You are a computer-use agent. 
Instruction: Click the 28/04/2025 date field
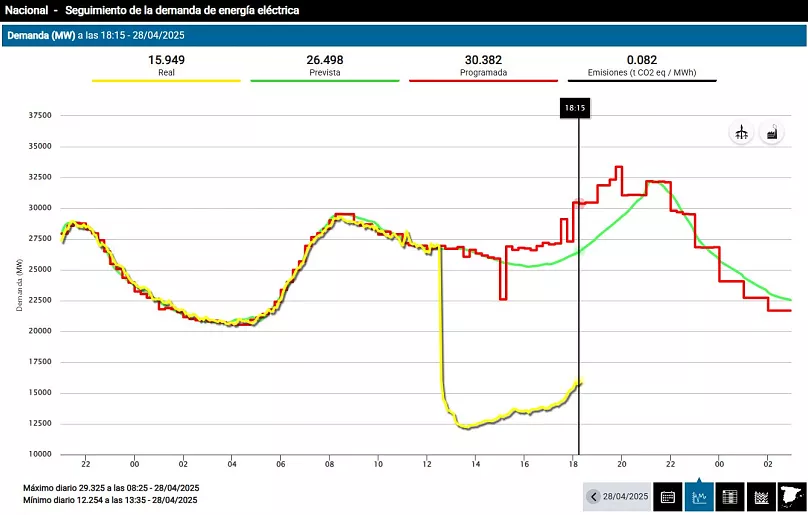(x=625, y=496)
